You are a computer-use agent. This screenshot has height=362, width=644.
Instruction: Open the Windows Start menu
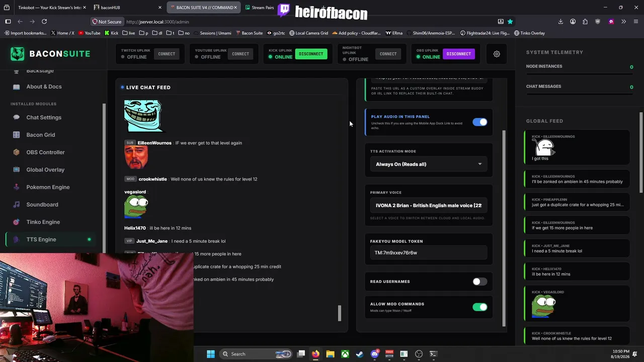click(x=211, y=354)
